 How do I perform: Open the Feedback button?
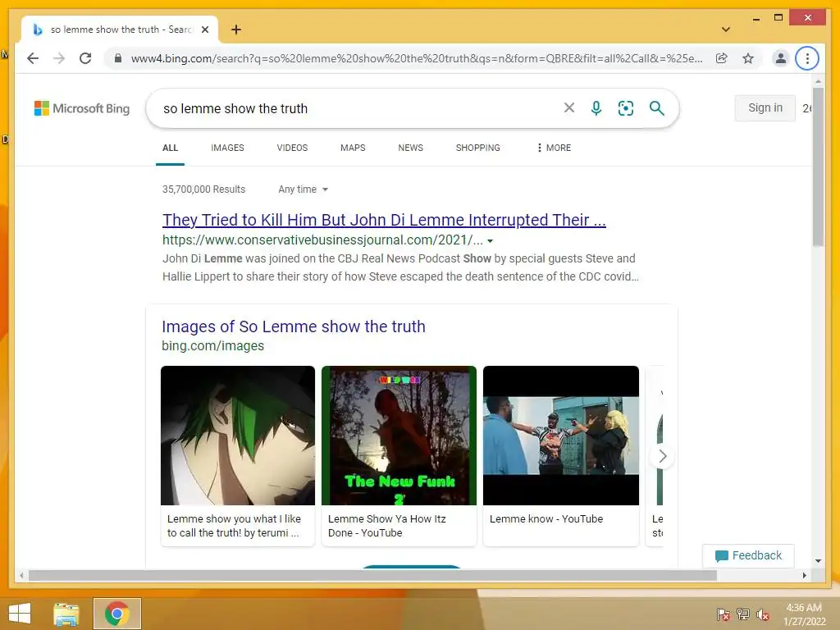[x=748, y=555]
